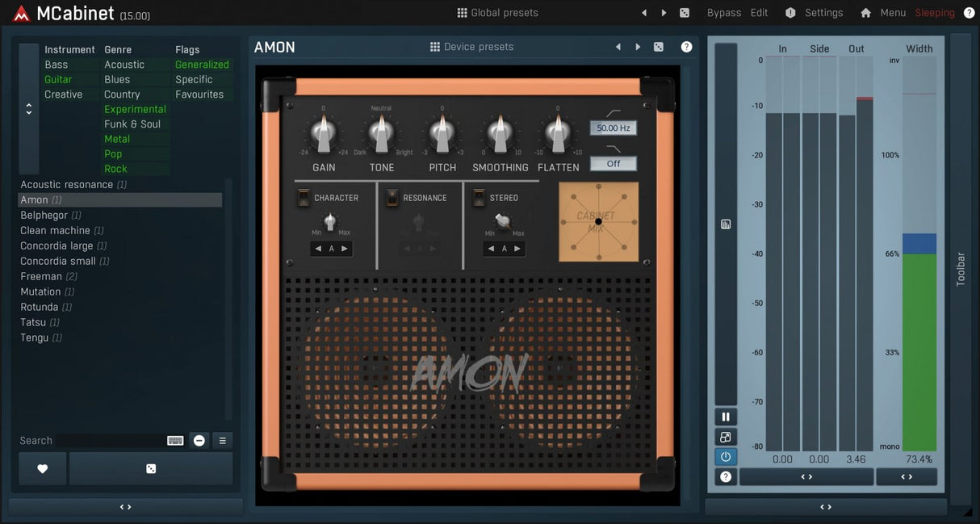Open the Global presets dropdown
Screen dimensions: 980x524
(x=497, y=13)
